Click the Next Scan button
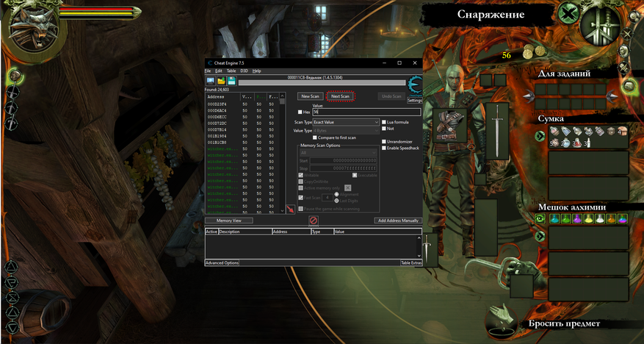Viewport: 644px width, 344px height. pos(340,96)
